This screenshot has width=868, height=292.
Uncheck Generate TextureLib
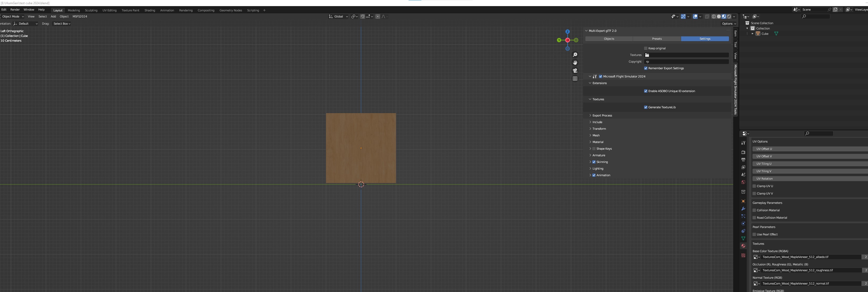coord(645,107)
